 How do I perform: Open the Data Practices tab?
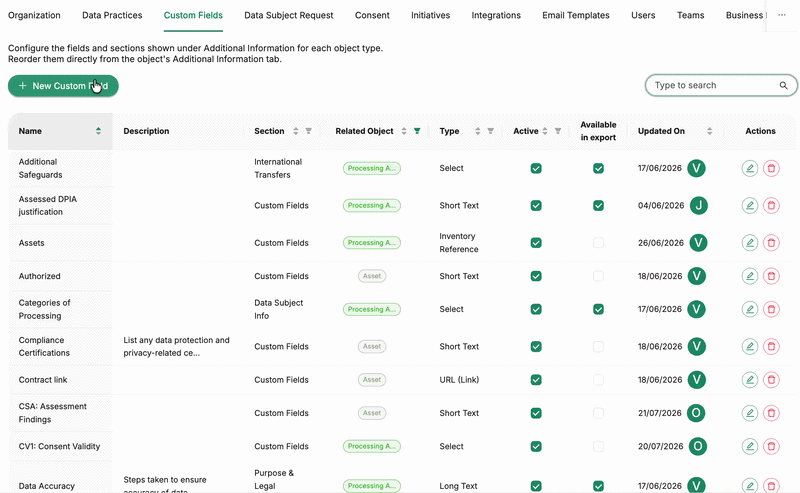(x=112, y=15)
